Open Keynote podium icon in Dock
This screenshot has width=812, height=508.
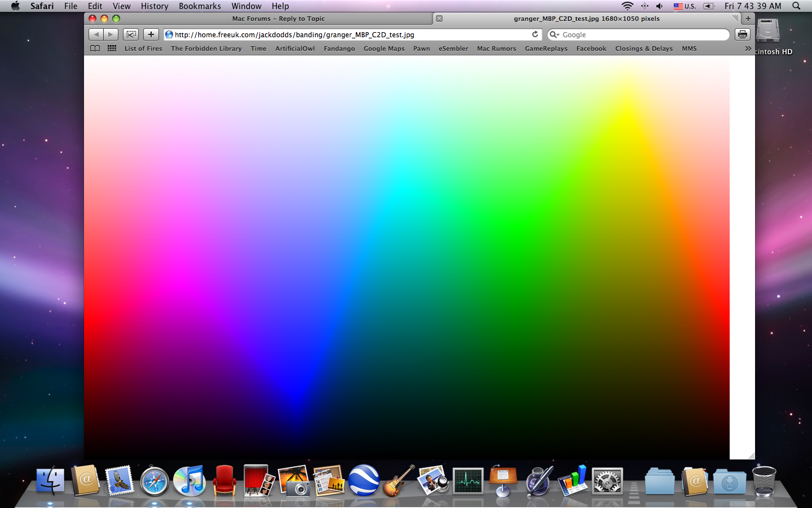coord(503,481)
